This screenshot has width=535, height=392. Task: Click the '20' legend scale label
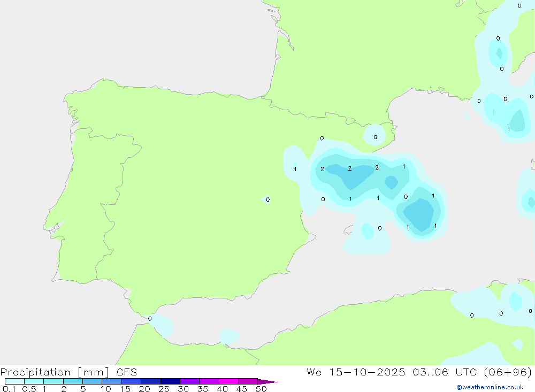(144, 389)
